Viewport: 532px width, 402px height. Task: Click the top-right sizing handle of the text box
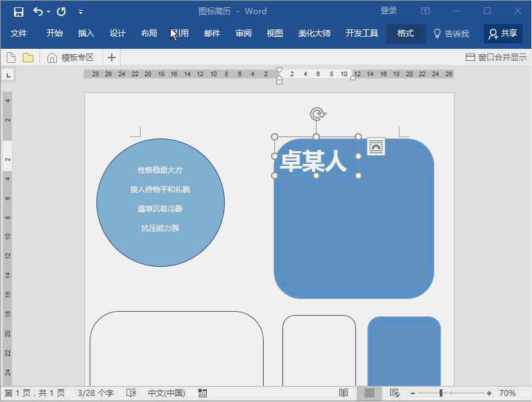click(x=358, y=136)
